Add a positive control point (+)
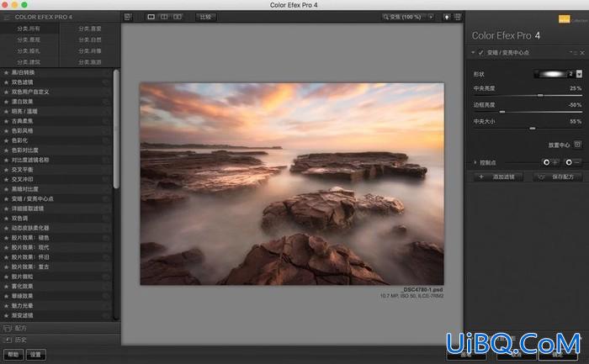The width and height of the screenshot is (589, 364). [550, 162]
